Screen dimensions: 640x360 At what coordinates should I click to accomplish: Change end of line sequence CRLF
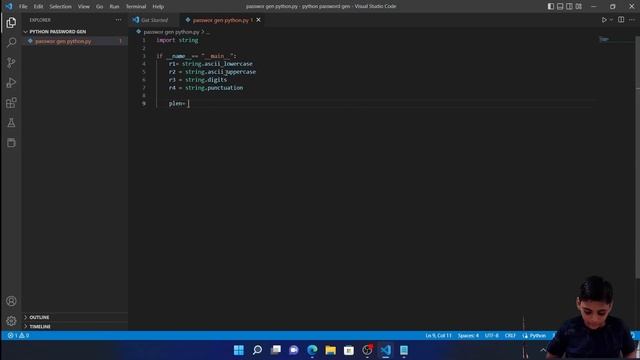coord(510,336)
